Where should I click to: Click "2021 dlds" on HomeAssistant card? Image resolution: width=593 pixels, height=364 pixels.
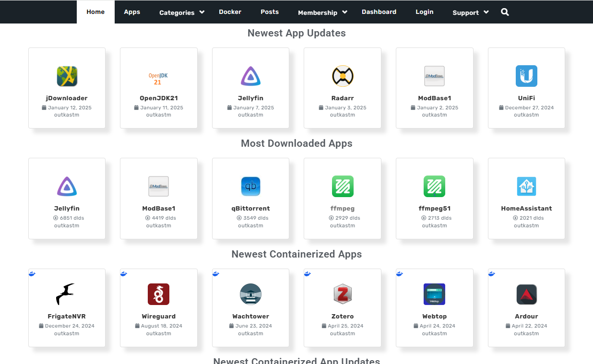pyautogui.click(x=532, y=218)
